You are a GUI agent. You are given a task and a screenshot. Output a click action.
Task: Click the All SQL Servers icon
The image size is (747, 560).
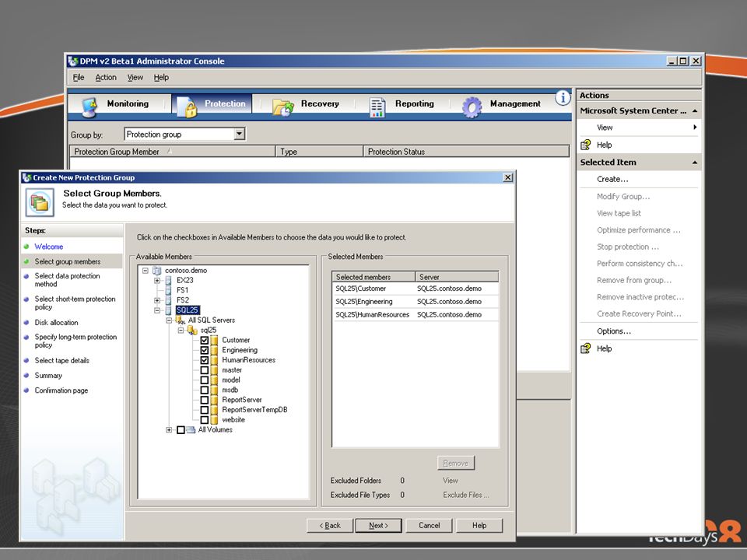[x=181, y=320]
